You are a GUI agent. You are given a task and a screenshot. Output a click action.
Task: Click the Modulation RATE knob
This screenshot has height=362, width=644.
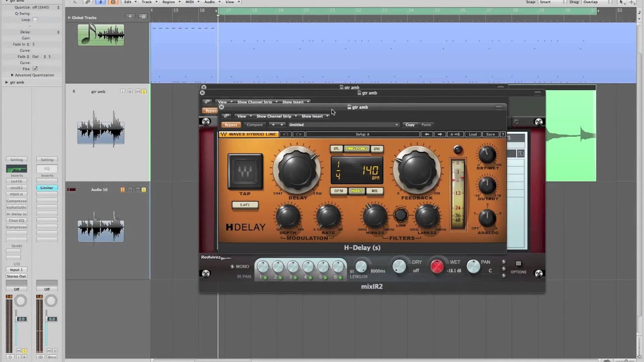(328, 217)
